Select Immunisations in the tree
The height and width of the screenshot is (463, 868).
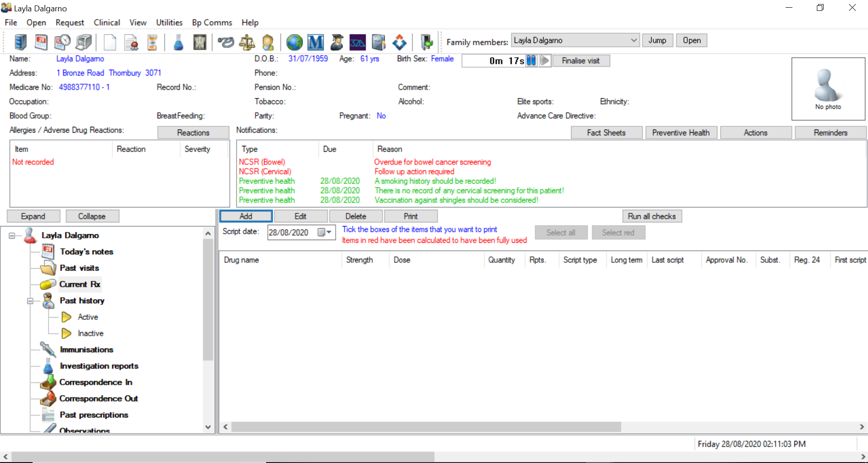pyautogui.click(x=86, y=349)
